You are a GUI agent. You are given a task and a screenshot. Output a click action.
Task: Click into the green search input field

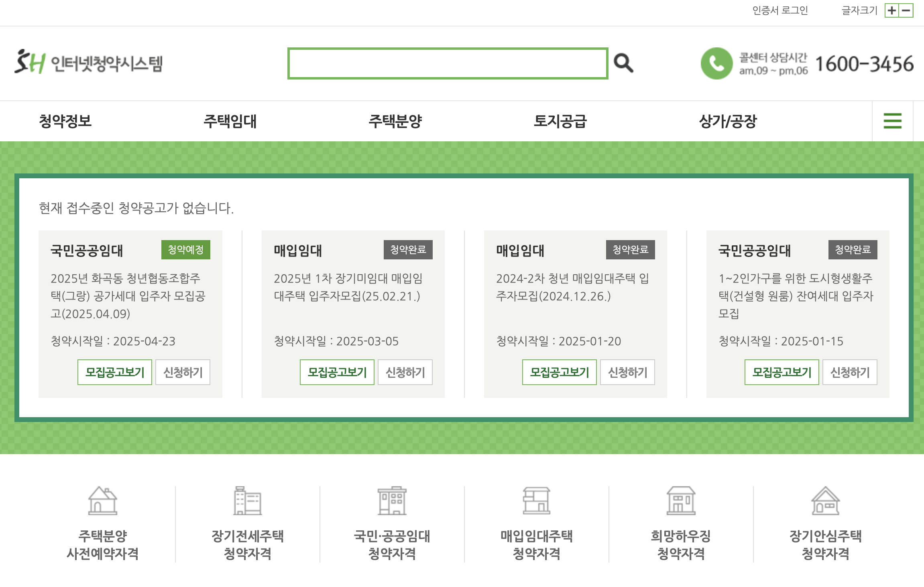(x=448, y=63)
